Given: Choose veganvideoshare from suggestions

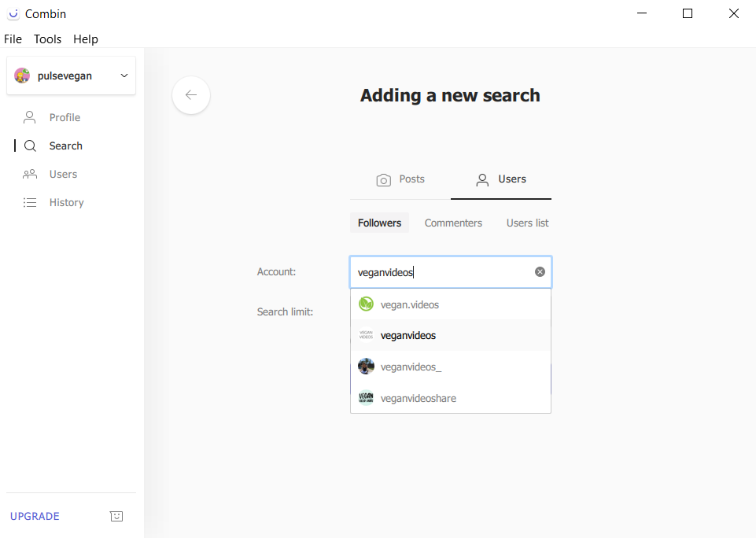Looking at the screenshot, I should [451, 398].
